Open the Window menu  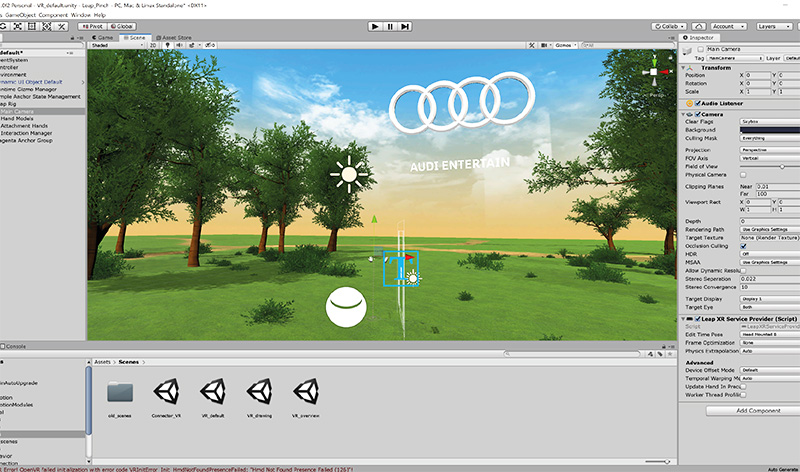pos(81,15)
